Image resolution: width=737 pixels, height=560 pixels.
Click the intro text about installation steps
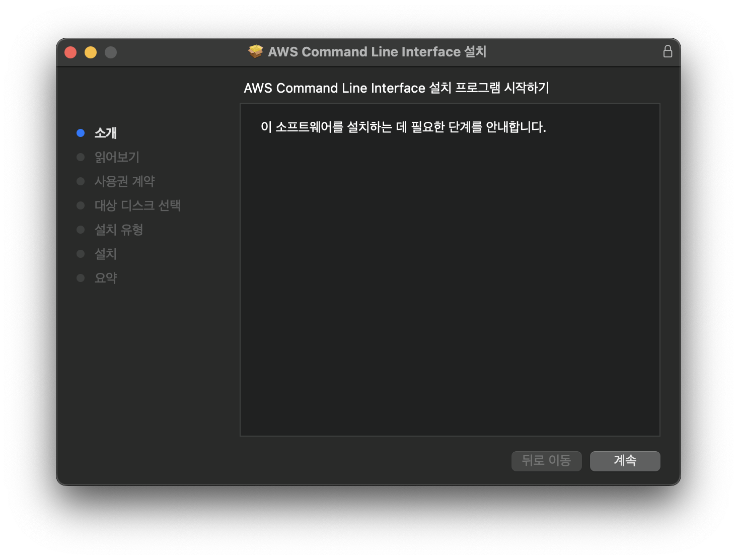click(x=403, y=127)
